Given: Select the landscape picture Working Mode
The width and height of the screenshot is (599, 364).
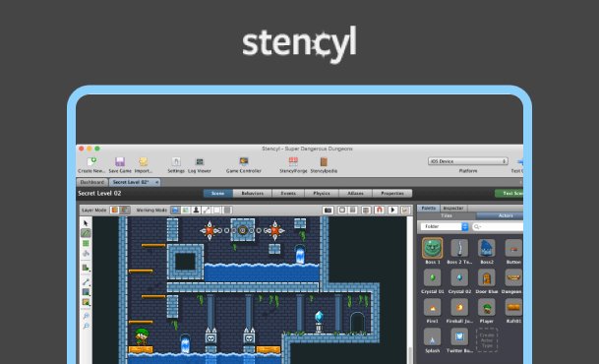Looking at the screenshot, I should click(x=185, y=211).
